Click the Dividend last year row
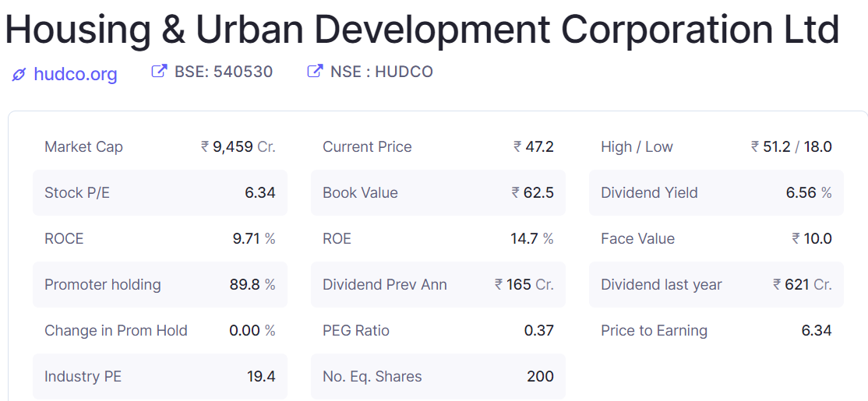The height and width of the screenshot is (401, 868). pos(716,284)
